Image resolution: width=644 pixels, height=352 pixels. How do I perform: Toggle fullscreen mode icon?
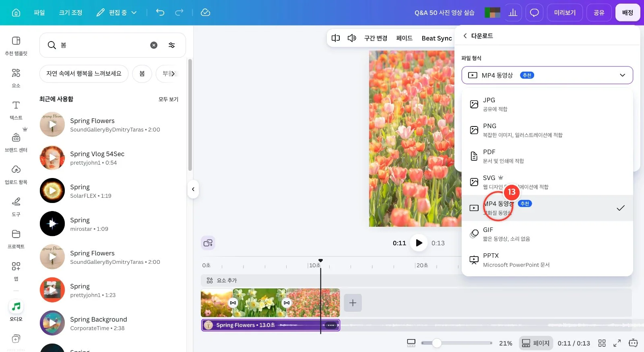tap(617, 343)
